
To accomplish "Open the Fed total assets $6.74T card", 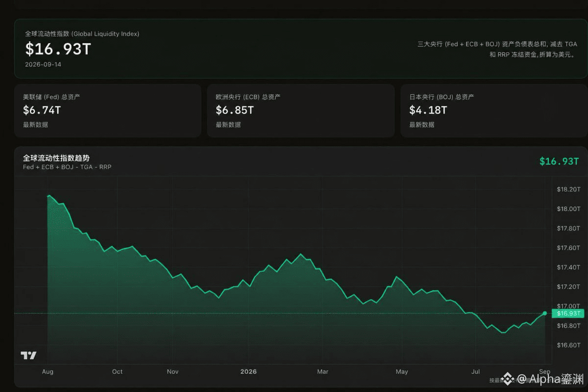I will (x=107, y=111).
